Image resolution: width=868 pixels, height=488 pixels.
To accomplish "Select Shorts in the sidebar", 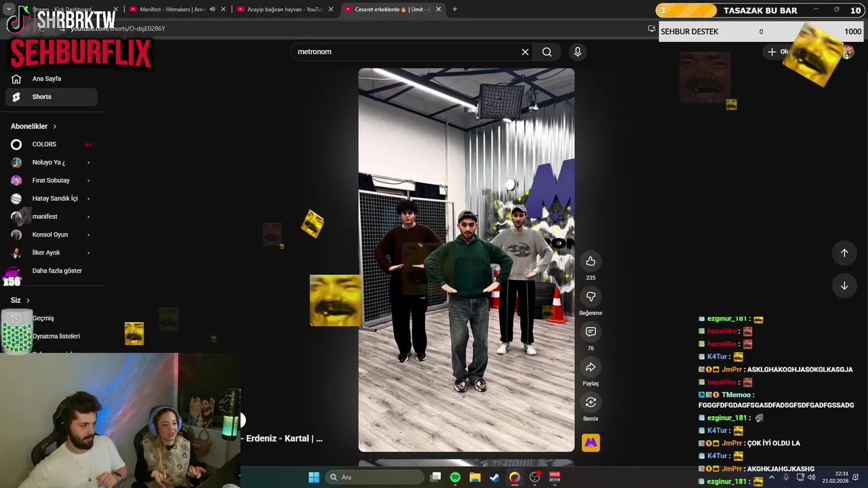I will click(x=52, y=97).
